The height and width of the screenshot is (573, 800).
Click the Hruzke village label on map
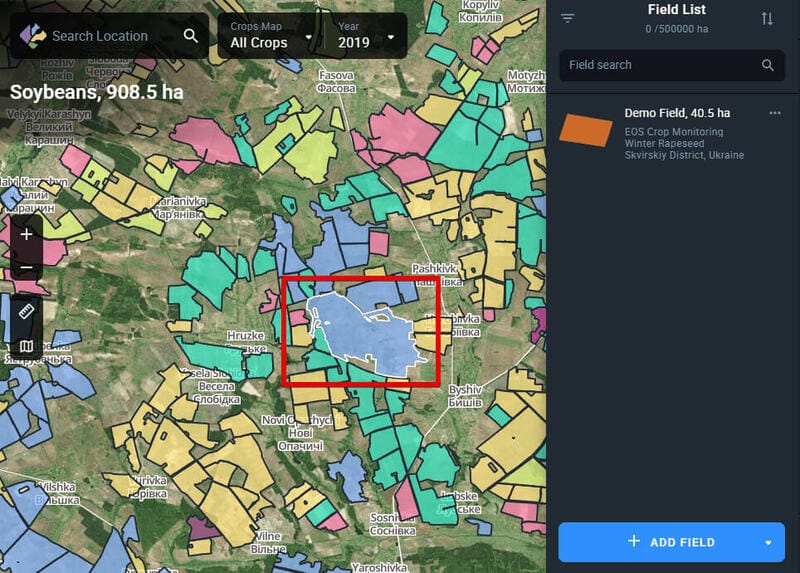[245, 342]
